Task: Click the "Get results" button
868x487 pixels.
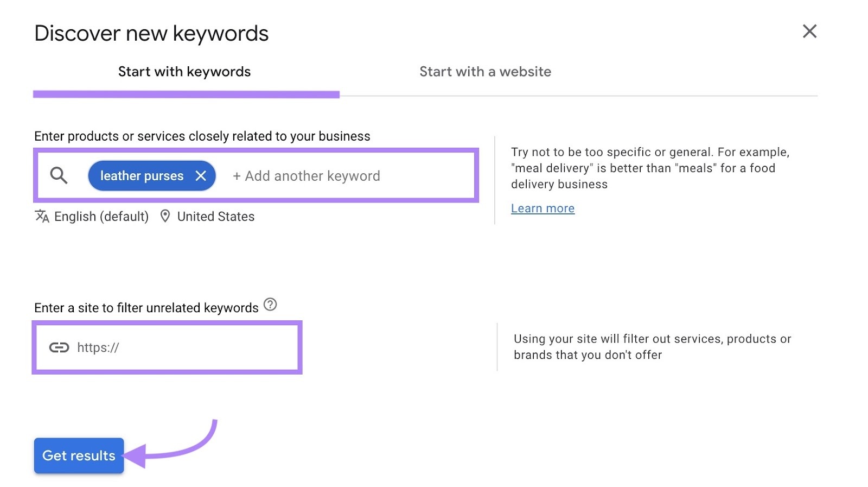Action: point(78,456)
